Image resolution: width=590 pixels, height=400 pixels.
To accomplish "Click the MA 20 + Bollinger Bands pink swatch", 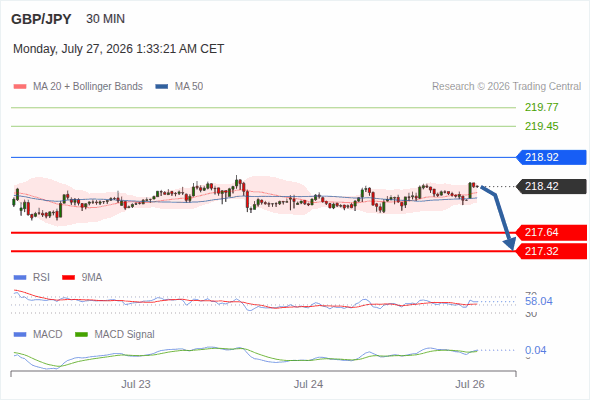I will click(20, 87).
